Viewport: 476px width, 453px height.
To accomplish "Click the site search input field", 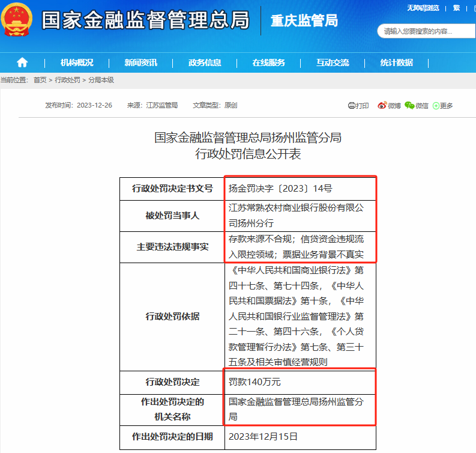I will pyautogui.click(x=426, y=31).
